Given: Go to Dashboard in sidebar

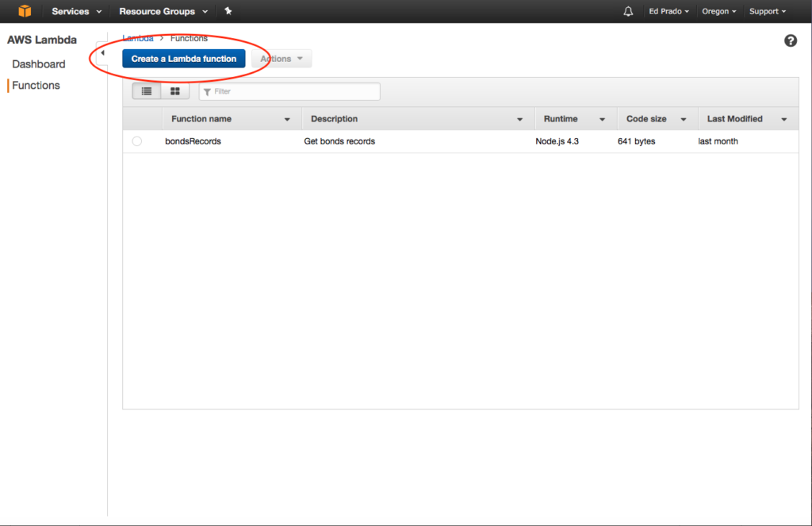Looking at the screenshot, I should [39, 64].
